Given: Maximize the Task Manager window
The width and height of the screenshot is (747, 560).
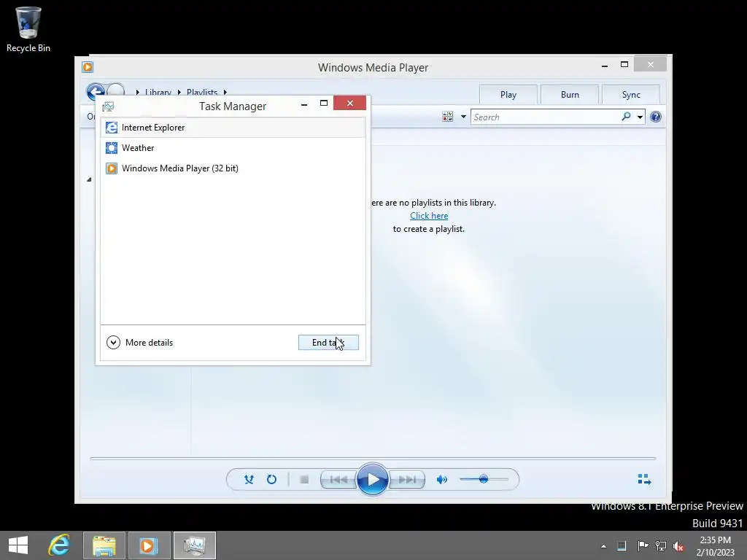Looking at the screenshot, I should (x=324, y=104).
